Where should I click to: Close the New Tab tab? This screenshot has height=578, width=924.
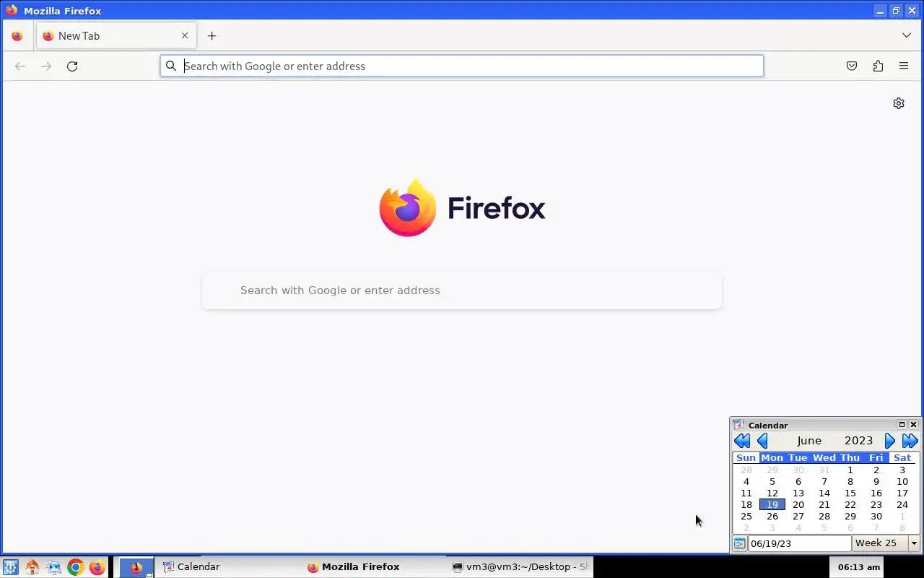[185, 35]
